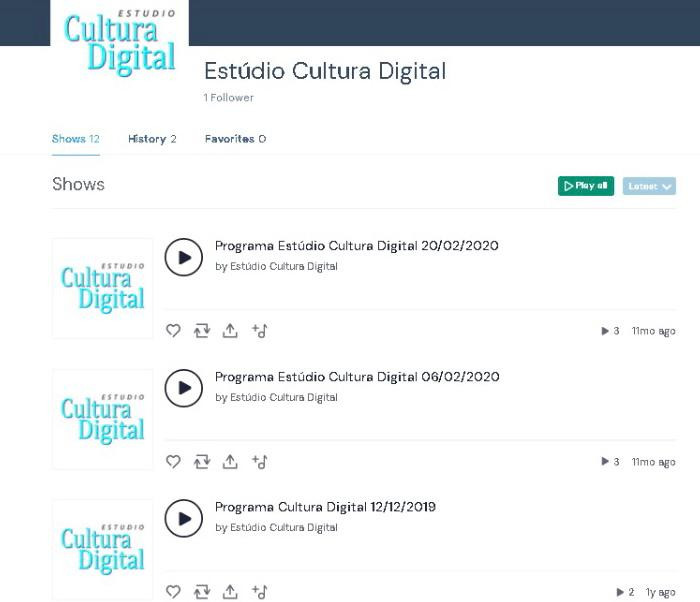Favorite the 12/12/2019 show with heart icon

(x=173, y=592)
